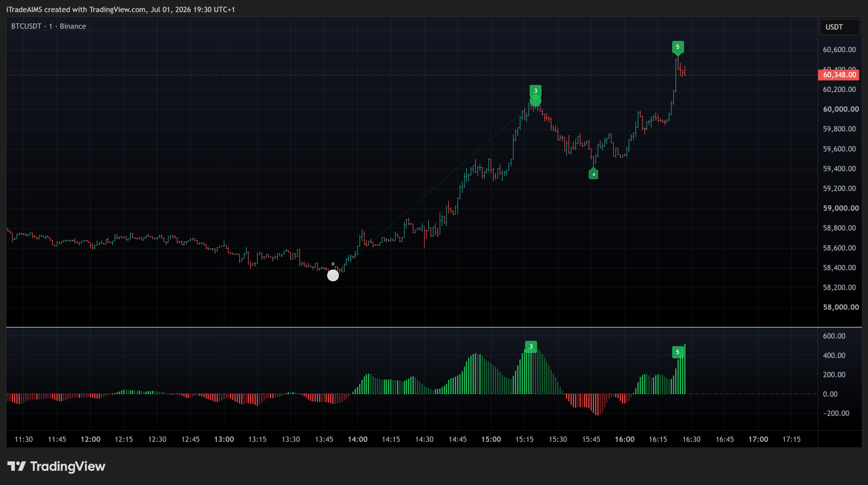868x485 pixels.
Task: Click the 15:15 time axis label
Action: [x=524, y=439]
